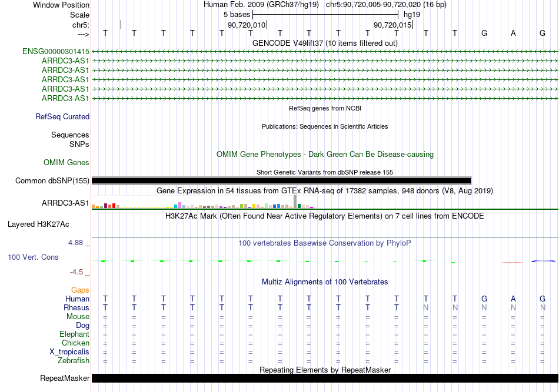Screen dimensions: 559x392
Task: Click the black RepeatMasker element bar
Action: [x=325, y=378]
